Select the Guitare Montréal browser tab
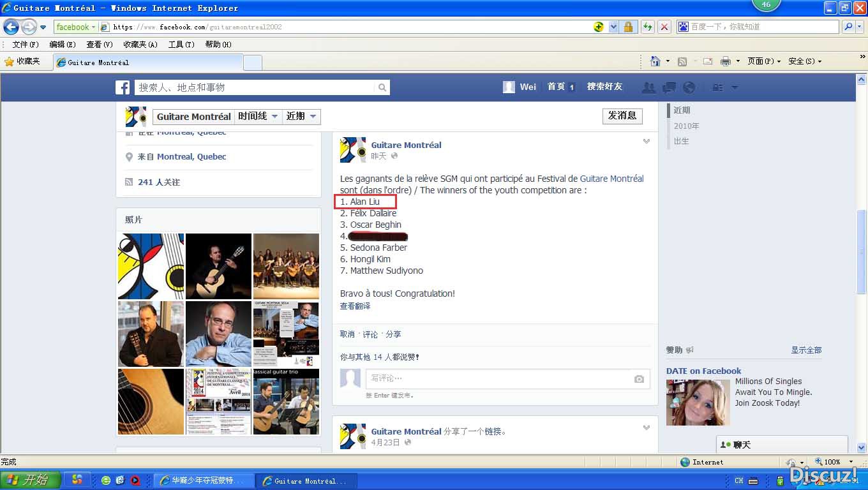The width and height of the screenshot is (868, 490). tap(148, 63)
